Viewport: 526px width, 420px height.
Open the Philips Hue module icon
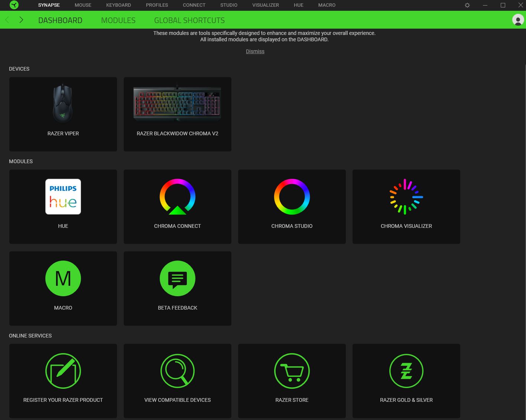point(63,197)
